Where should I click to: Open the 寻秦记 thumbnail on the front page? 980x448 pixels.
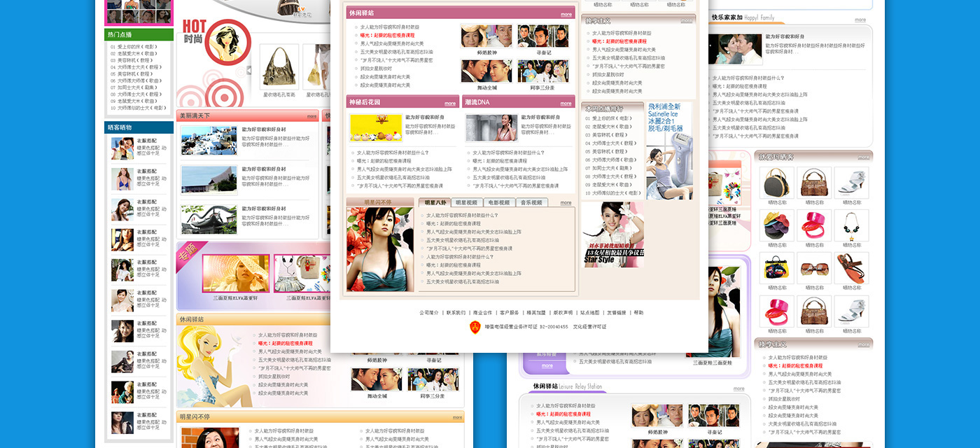click(543, 36)
